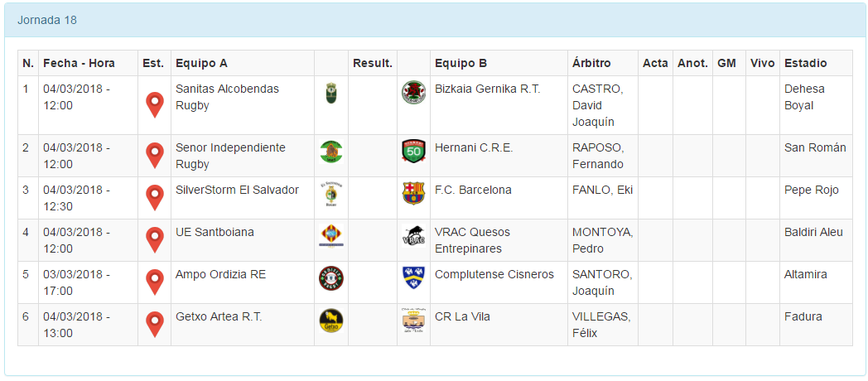Screen dimensions: 868x381
Task: Click the map pin for Sanitas Alcobendas match
Action: tap(154, 104)
